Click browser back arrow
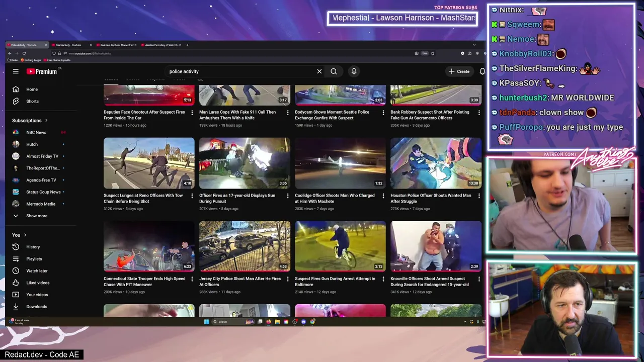The height and width of the screenshot is (362, 644). [10, 53]
